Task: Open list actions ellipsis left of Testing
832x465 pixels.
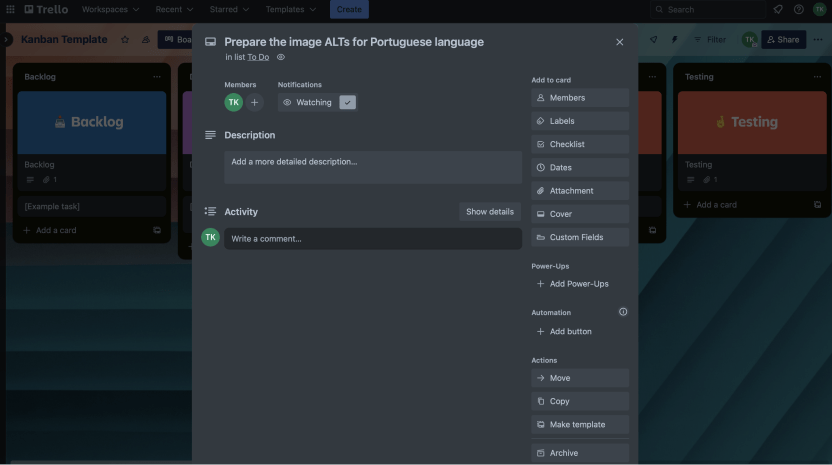Action: (652, 77)
